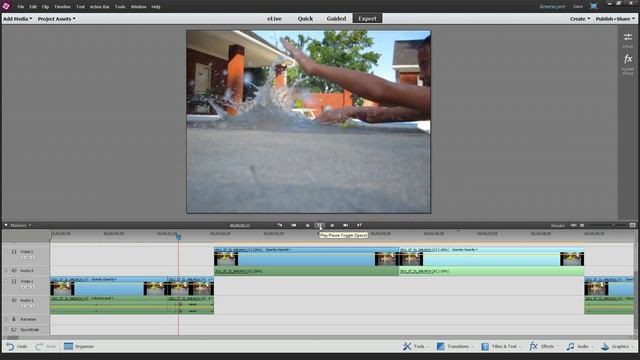The width and height of the screenshot is (640, 360).
Task: Switch to the Quick tab
Action: coord(305,19)
